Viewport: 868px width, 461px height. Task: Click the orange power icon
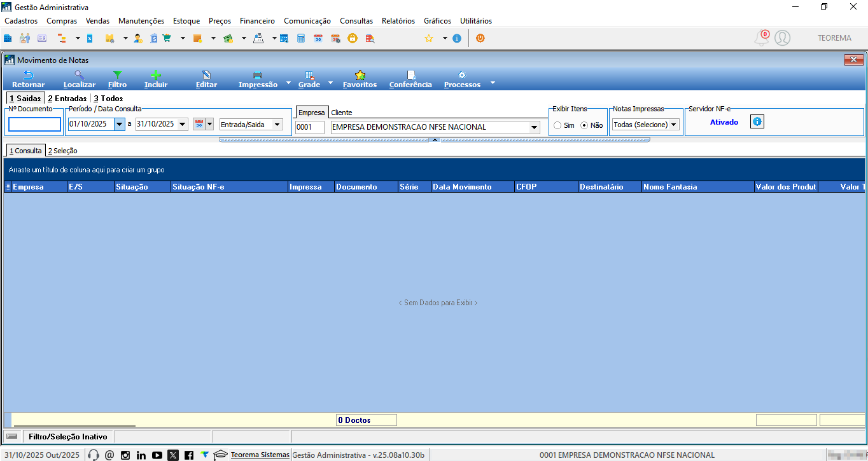pos(480,38)
